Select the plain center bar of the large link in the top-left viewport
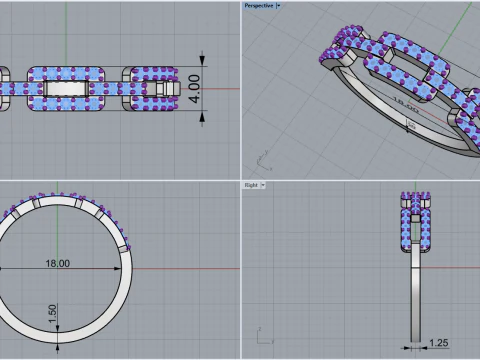480x360 pixels. click(x=66, y=89)
